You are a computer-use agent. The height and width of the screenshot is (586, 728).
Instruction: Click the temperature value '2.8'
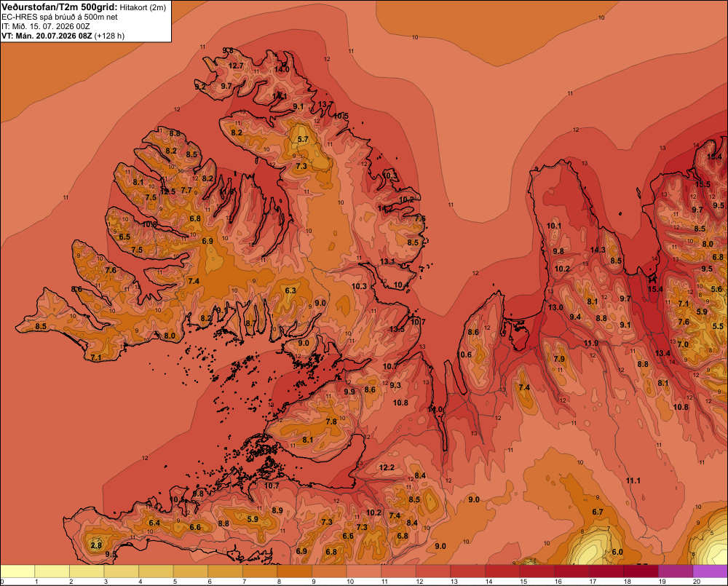point(96,545)
